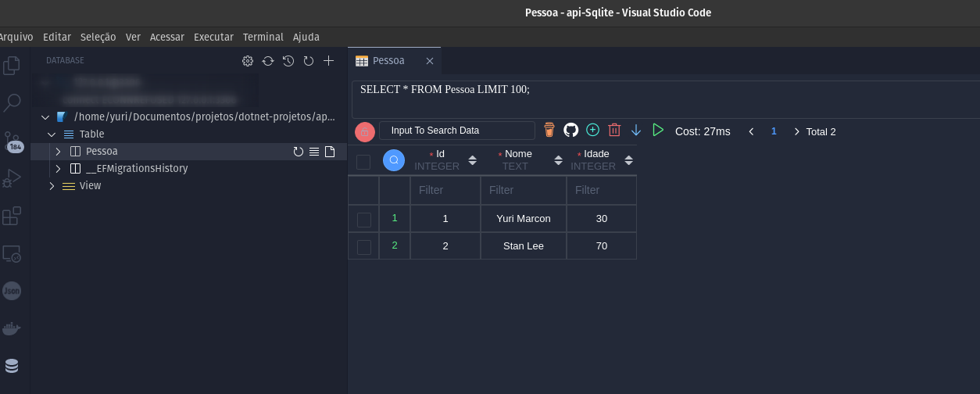This screenshot has height=394, width=980.
Task: Open the GitHub icon link
Action: [x=571, y=130]
